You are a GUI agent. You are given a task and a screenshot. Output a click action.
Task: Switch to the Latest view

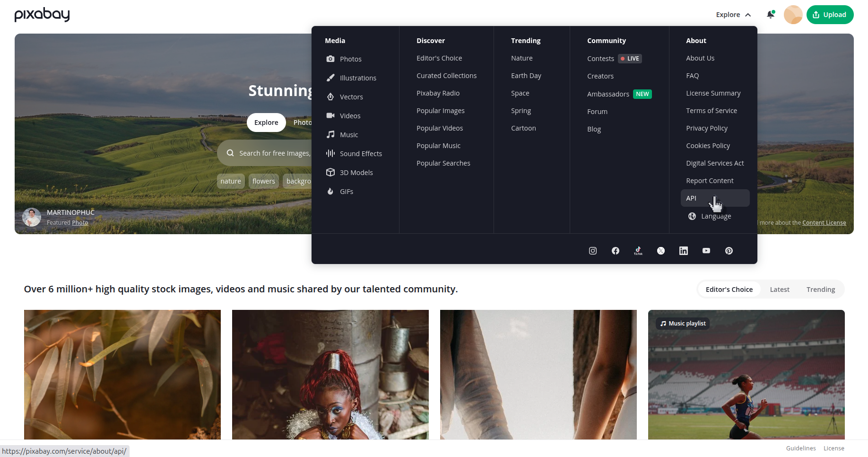[779, 289]
